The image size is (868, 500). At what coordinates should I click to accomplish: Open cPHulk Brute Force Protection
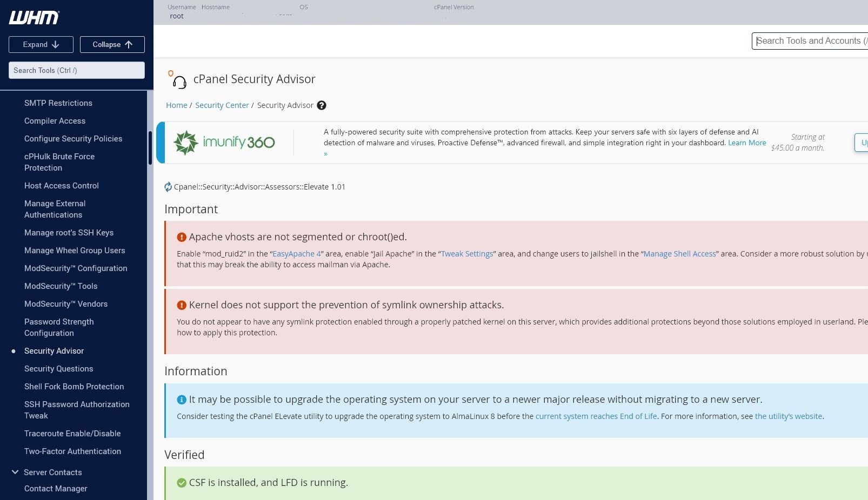coord(59,162)
